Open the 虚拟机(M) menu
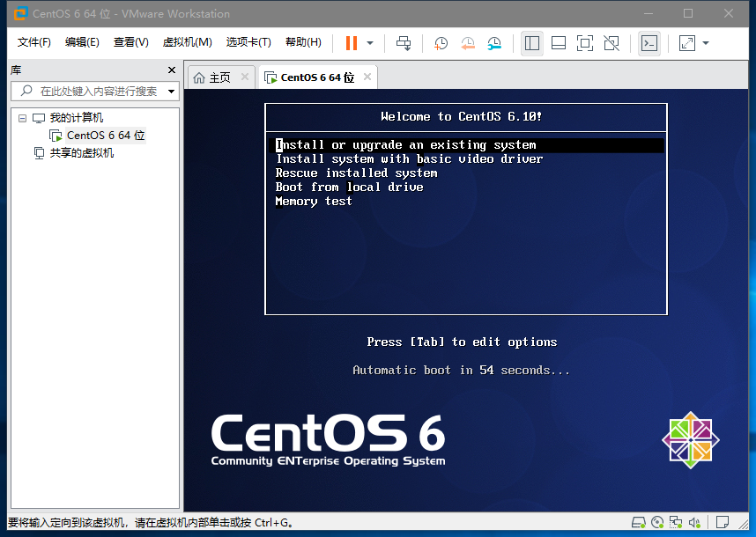This screenshot has height=537, width=756. (x=186, y=41)
